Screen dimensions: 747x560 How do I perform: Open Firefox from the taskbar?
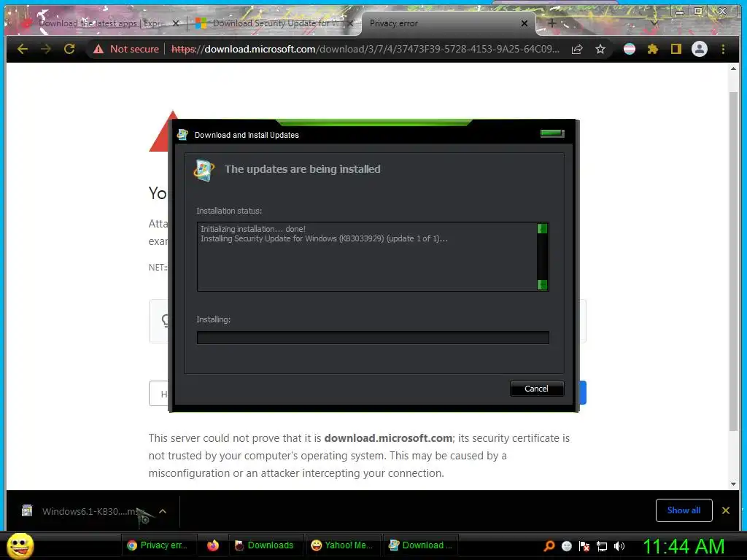coord(213,545)
